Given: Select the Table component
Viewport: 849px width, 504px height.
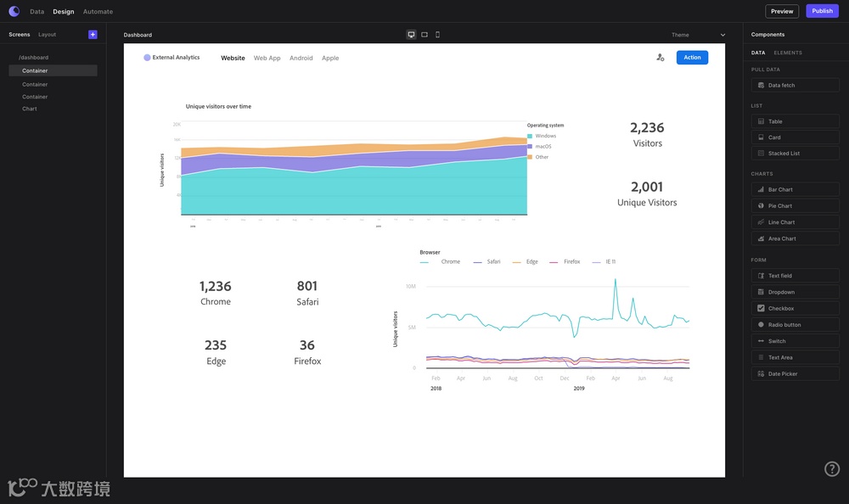Looking at the screenshot, I should pyautogui.click(x=795, y=121).
